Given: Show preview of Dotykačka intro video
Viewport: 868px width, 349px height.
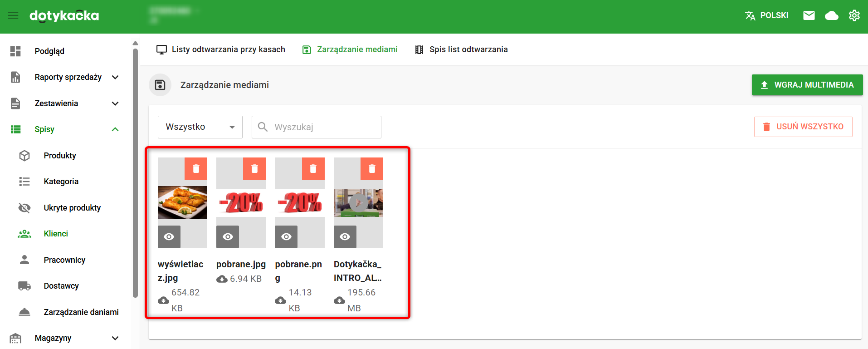Looking at the screenshot, I should click(345, 237).
